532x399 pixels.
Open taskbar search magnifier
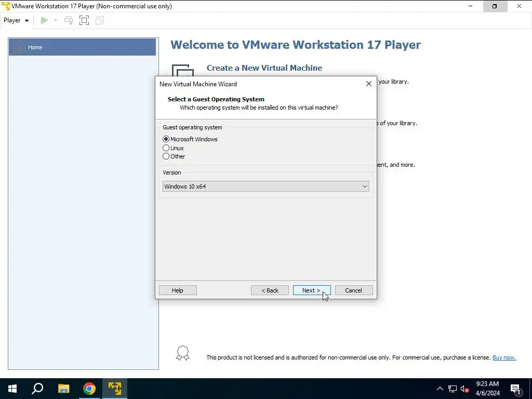tap(37, 389)
